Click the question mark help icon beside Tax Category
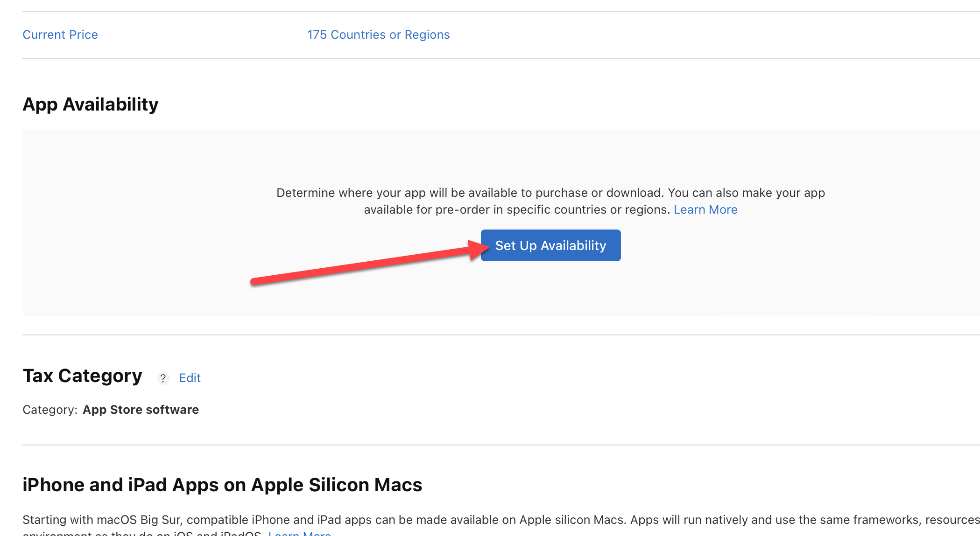 pyautogui.click(x=163, y=378)
